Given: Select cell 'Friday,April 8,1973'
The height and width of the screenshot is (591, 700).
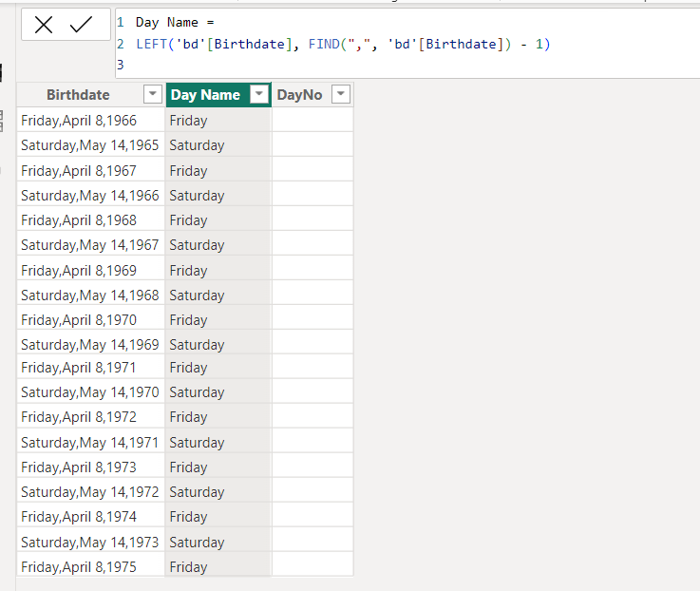Looking at the screenshot, I should point(91,467).
